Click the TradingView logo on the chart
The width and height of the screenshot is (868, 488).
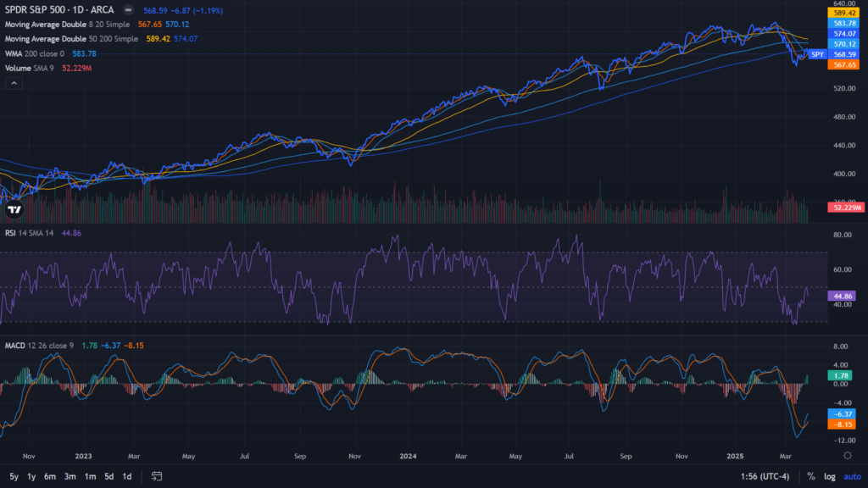(x=14, y=208)
